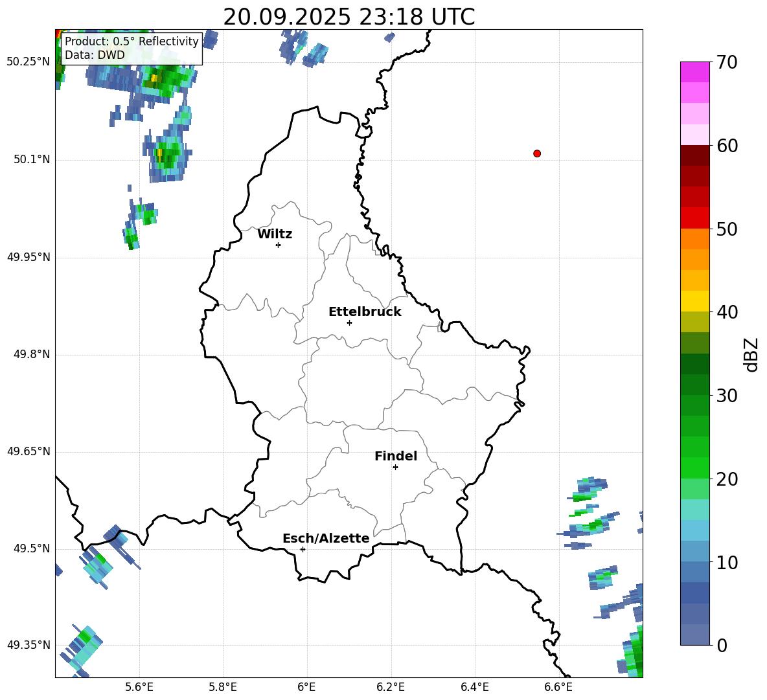The width and height of the screenshot is (767, 700).
Task: Click the Esch/Alzette label
Action: point(326,538)
